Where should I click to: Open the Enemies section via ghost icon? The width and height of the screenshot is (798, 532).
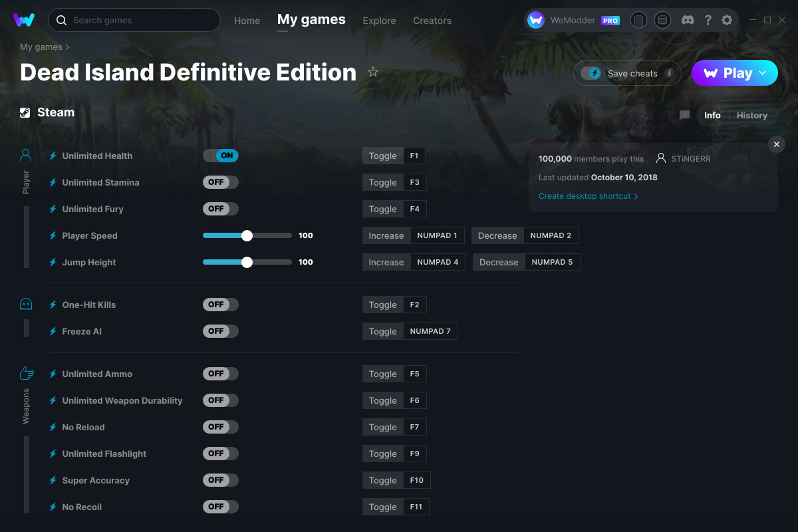(25, 304)
